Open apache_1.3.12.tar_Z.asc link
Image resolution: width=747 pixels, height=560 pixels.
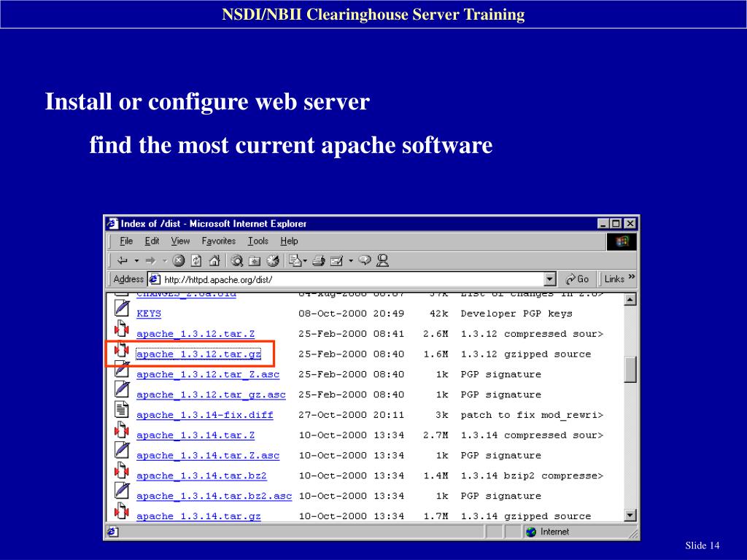click(208, 374)
